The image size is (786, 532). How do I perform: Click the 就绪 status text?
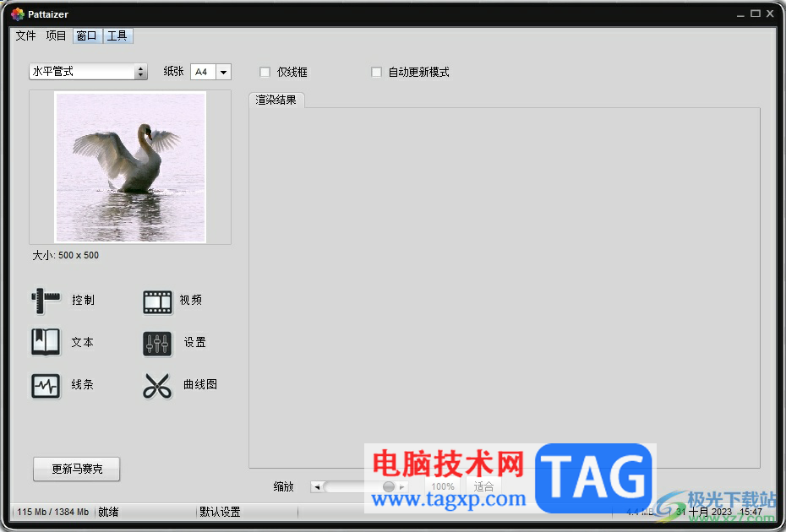pos(108,512)
